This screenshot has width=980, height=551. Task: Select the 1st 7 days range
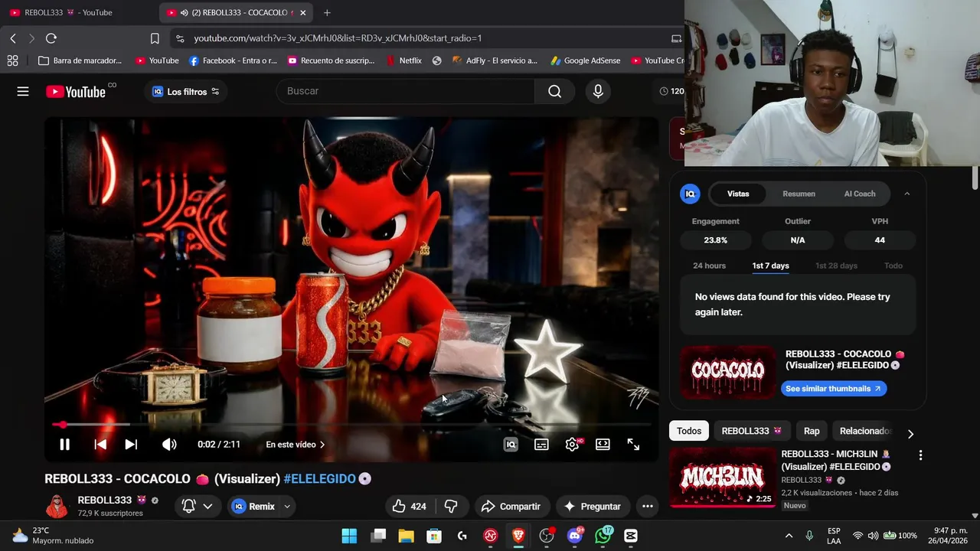click(770, 266)
